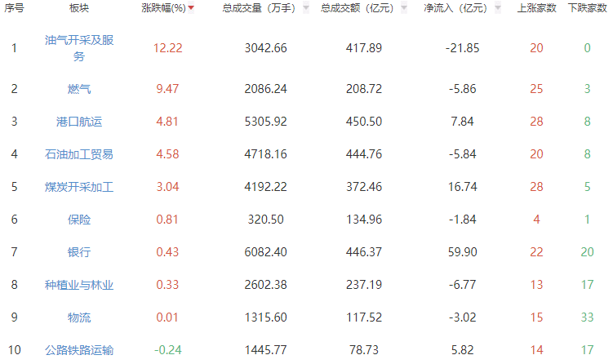Open the 银行 sector link

pyautogui.click(x=79, y=251)
